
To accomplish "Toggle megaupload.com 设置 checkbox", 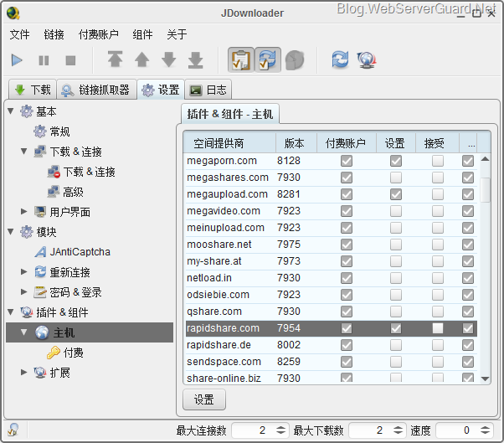I will coord(396,194).
